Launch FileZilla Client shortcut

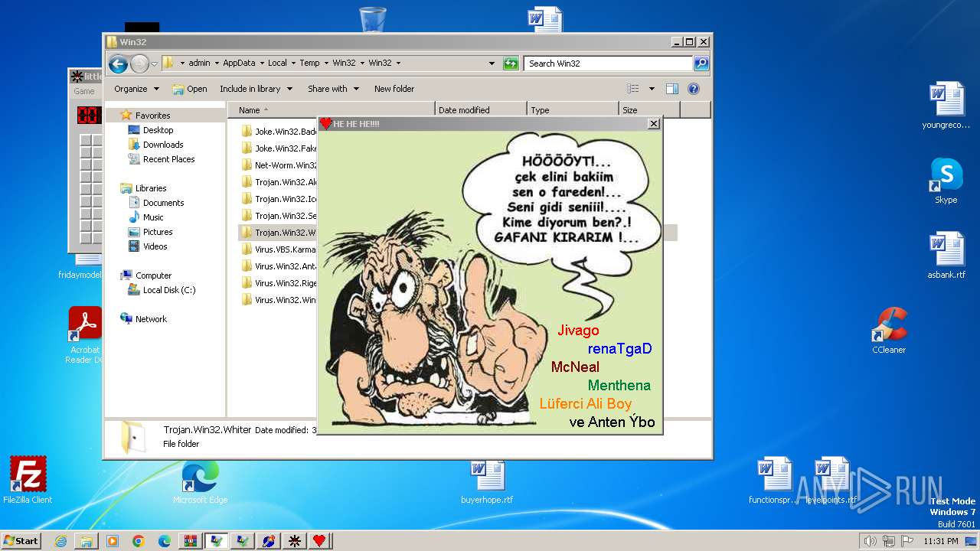click(x=28, y=481)
